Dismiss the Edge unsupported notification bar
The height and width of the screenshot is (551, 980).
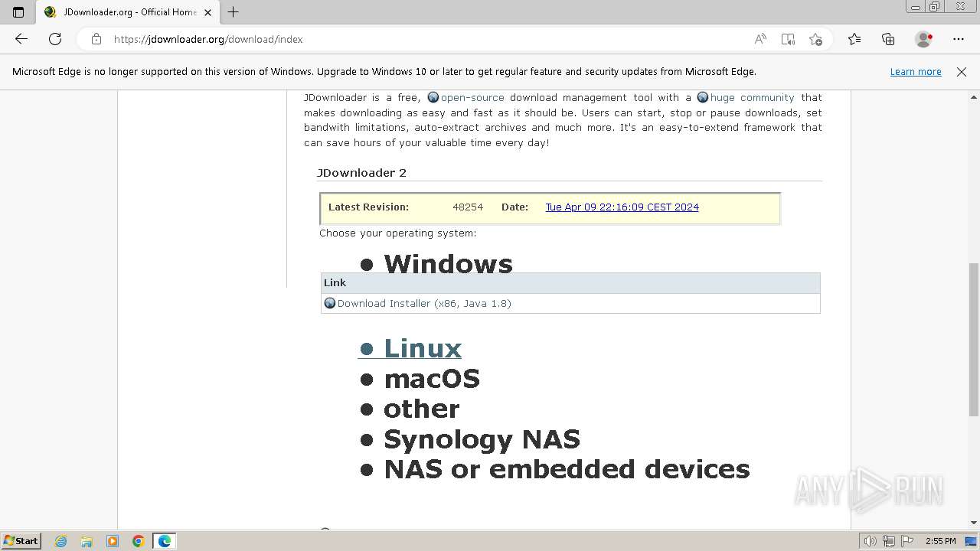point(962,72)
